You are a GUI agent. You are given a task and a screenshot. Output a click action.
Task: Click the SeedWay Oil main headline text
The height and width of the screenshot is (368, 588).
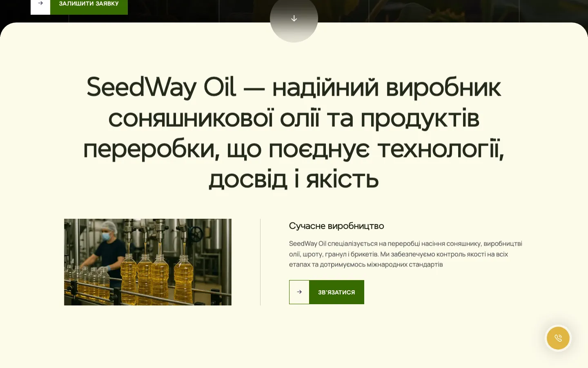[294, 133]
